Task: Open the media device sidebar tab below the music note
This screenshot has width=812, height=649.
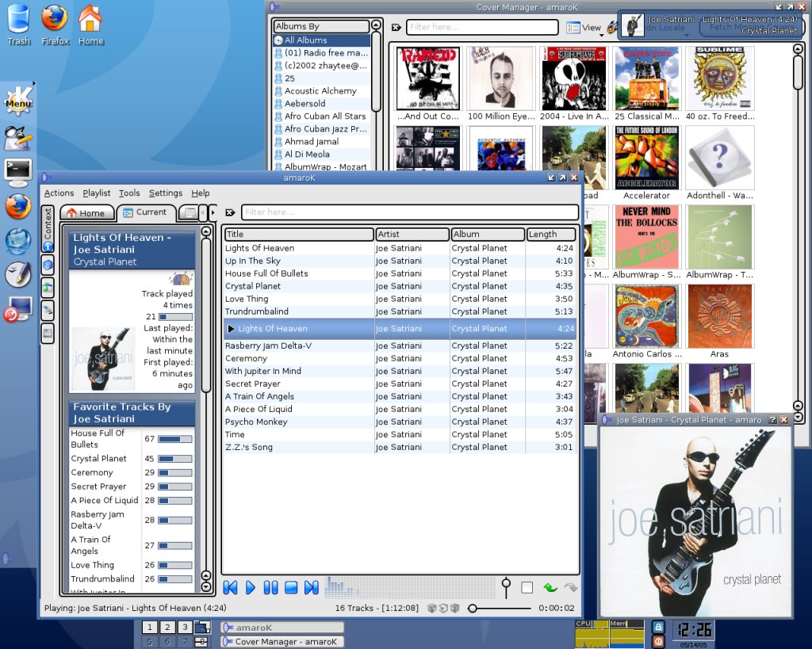Action: click(x=48, y=311)
